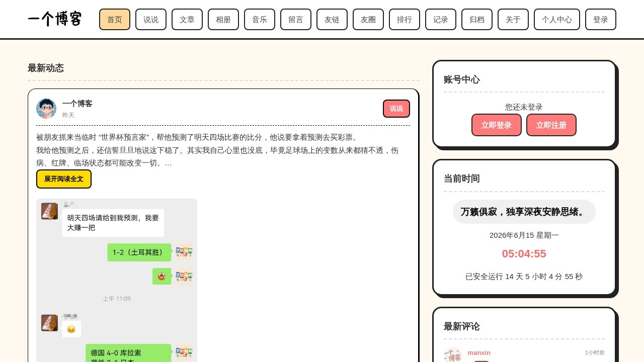Open the 归档 archive page

point(477,20)
